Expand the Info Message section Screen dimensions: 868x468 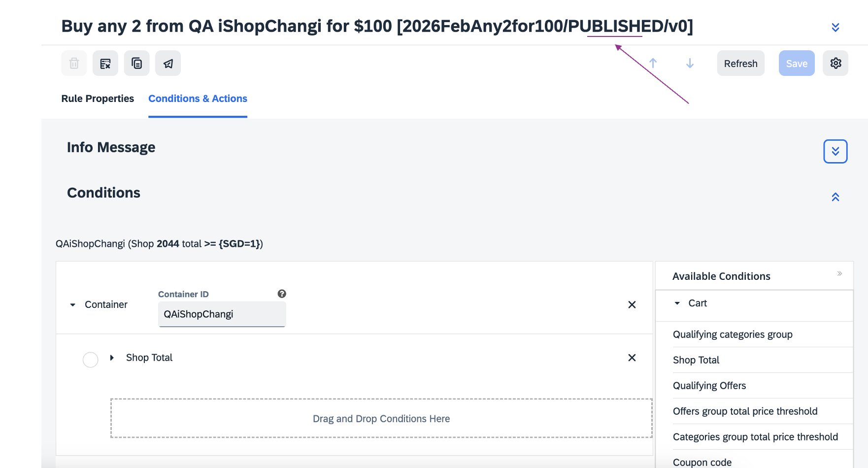pyautogui.click(x=835, y=151)
